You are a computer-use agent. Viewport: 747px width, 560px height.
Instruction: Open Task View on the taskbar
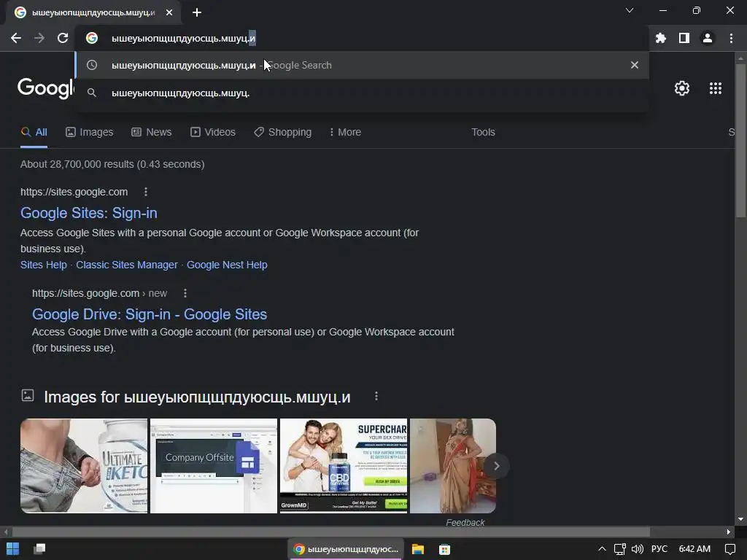39,549
